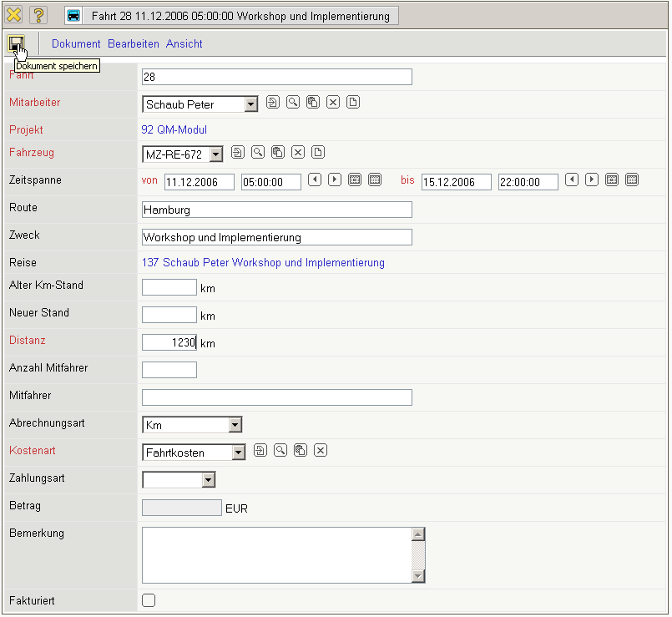Open the Ansicht menu
The image size is (672, 617).
tap(184, 43)
